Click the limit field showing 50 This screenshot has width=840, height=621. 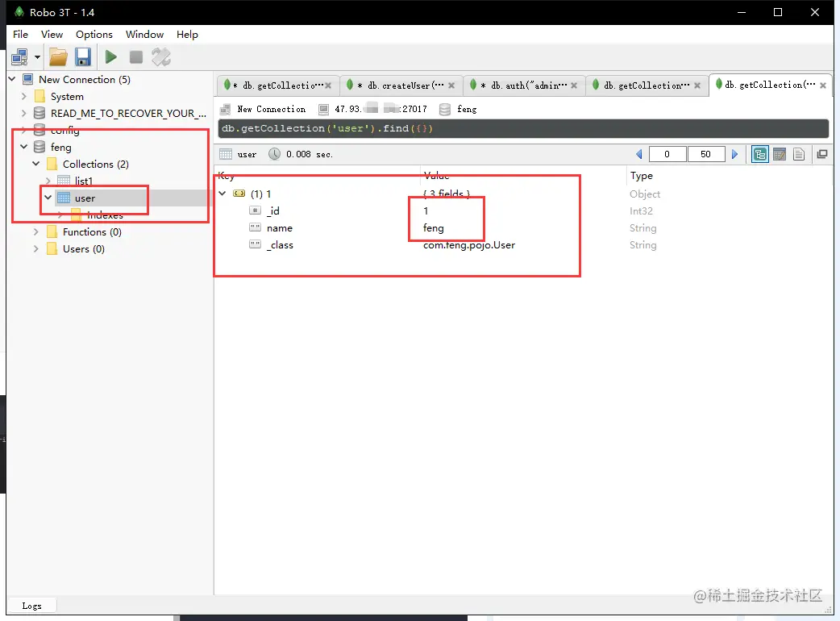pyautogui.click(x=705, y=154)
